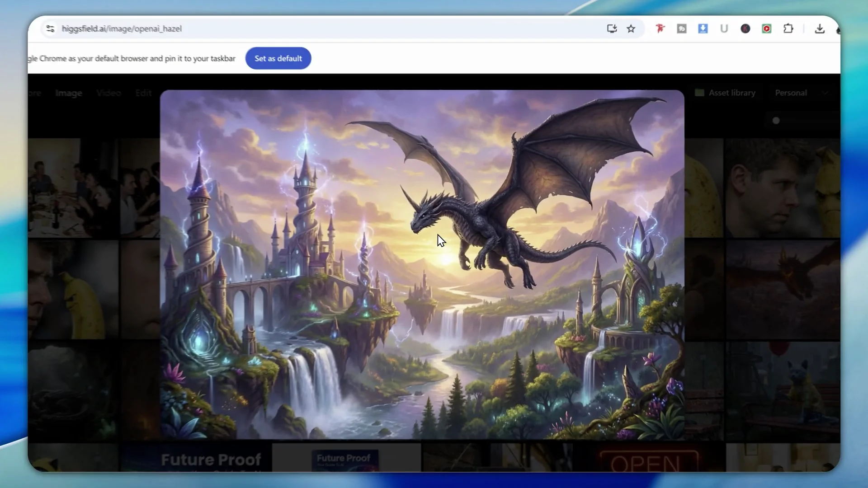Switch to the Video tab
Viewport: 868px width, 488px height.
tap(108, 93)
